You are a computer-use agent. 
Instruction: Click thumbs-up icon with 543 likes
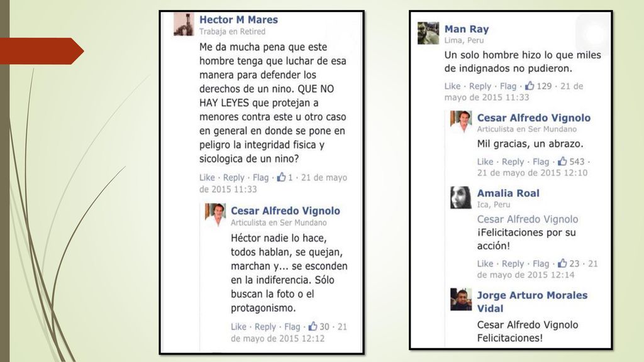pos(562,162)
